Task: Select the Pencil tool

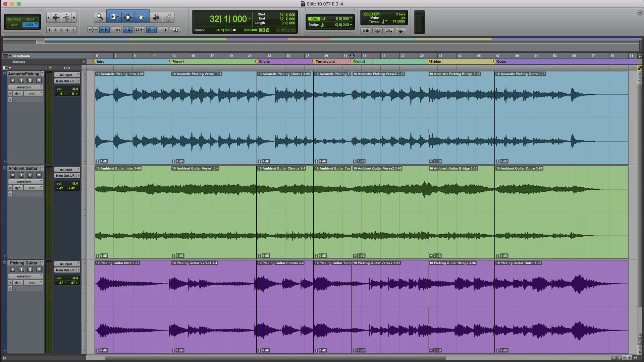Action: (x=168, y=17)
